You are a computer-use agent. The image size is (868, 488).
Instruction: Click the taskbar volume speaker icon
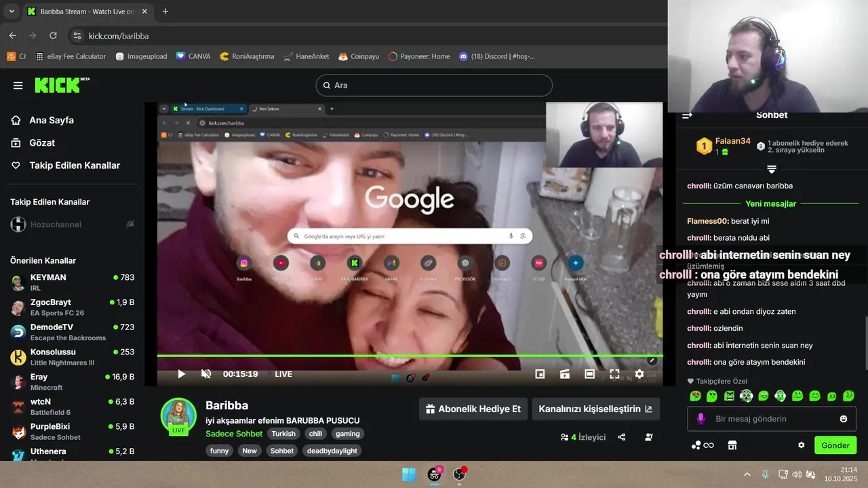click(797, 474)
